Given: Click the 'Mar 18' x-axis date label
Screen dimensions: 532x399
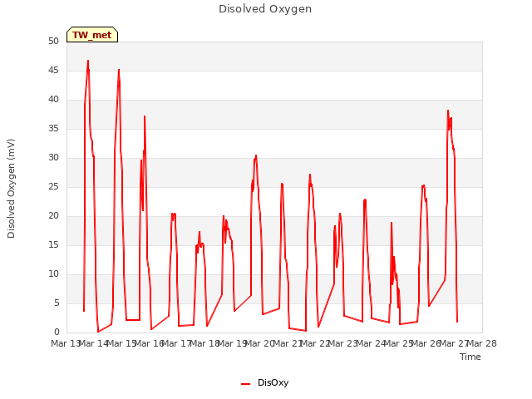Looking at the screenshot, I should click(x=204, y=343).
